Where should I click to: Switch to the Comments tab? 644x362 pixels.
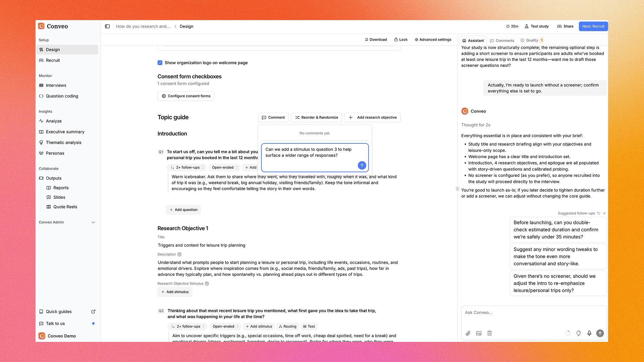pyautogui.click(x=502, y=41)
